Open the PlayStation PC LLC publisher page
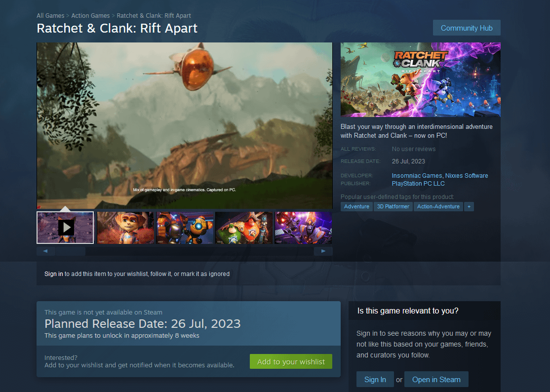550x392 pixels. tap(418, 183)
